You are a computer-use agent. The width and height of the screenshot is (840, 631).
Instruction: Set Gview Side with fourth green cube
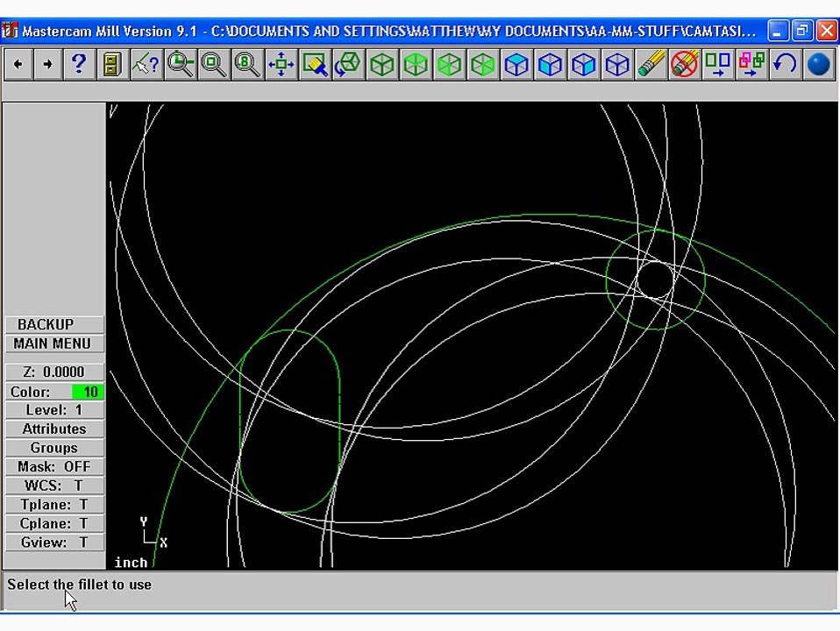click(482, 64)
